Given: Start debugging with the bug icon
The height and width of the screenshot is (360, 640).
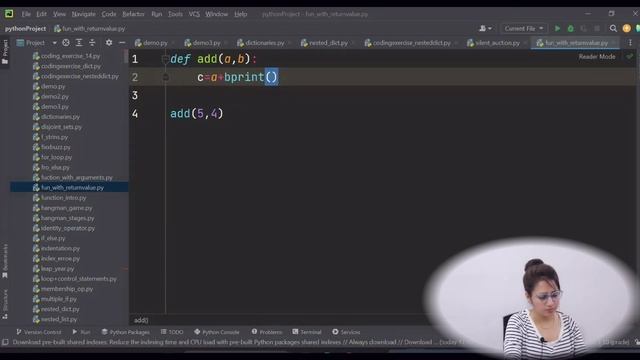Looking at the screenshot, I should pos(571,29).
